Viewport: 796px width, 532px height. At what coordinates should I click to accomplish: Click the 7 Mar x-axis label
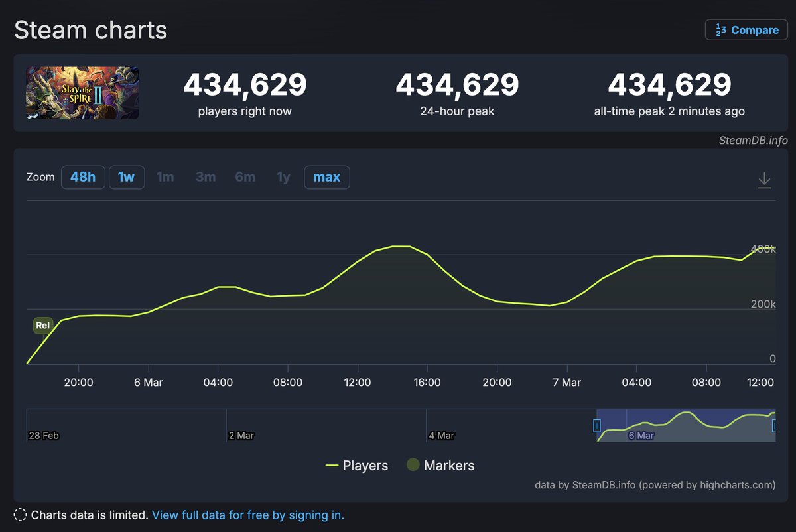(566, 383)
